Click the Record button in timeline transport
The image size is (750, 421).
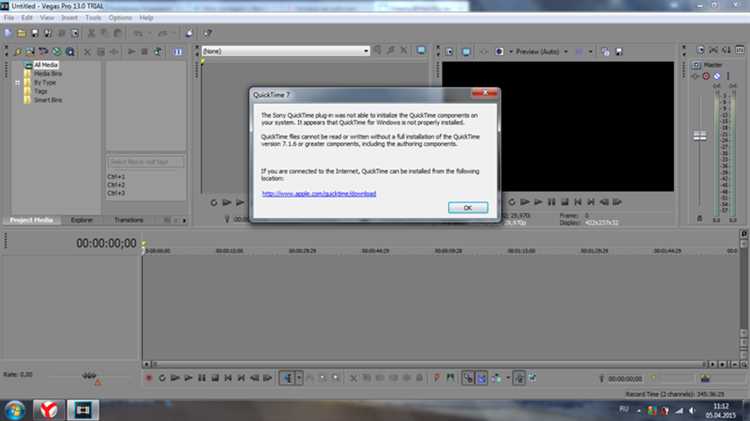(x=149, y=378)
